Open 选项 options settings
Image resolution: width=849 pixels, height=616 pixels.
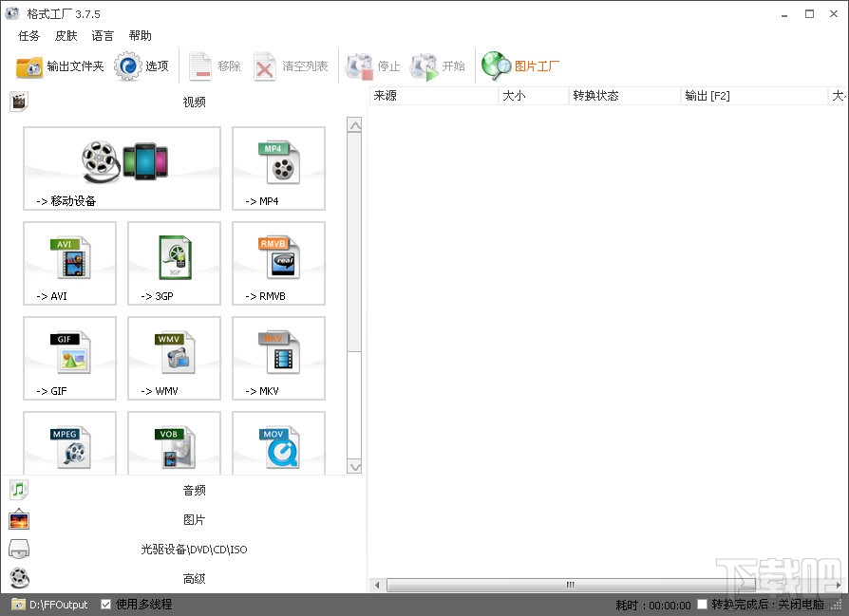coord(141,66)
